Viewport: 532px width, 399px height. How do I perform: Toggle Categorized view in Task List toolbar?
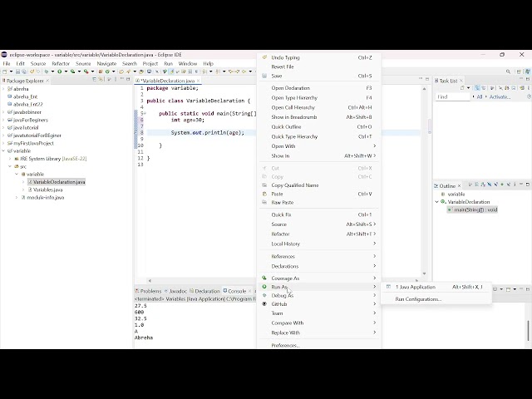pos(477,88)
